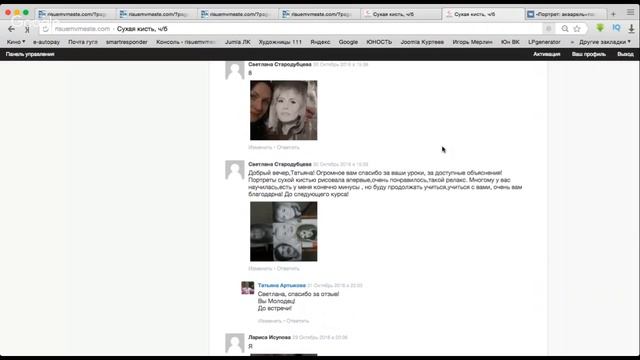Viewport: 640px width, 360px height.
Task: Open the smartresponder bookmark
Action: pyautogui.click(x=127, y=42)
